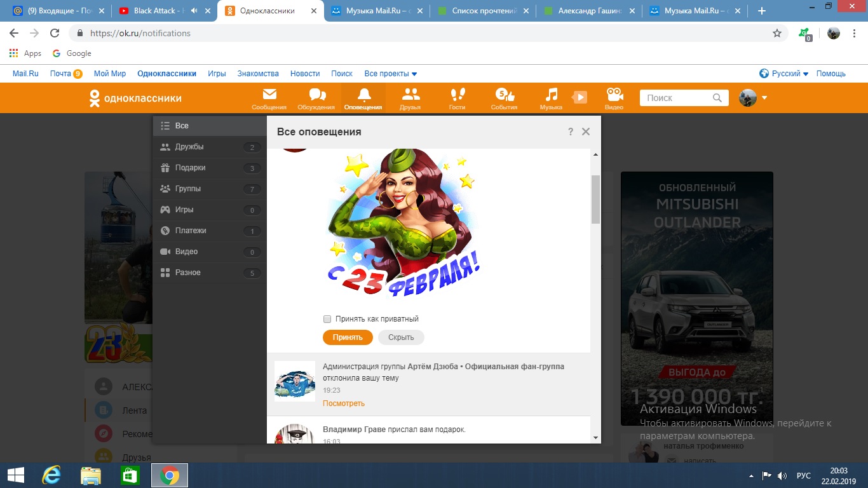This screenshot has height=488, width=868.
Task: Expand Все проекты dropdown
Action: coord(390,74)
